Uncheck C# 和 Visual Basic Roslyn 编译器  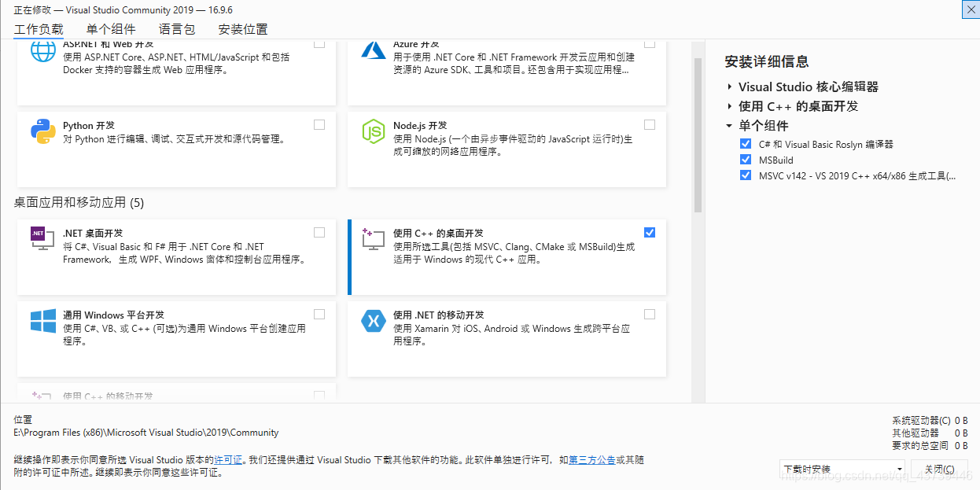tap(746, 144)
